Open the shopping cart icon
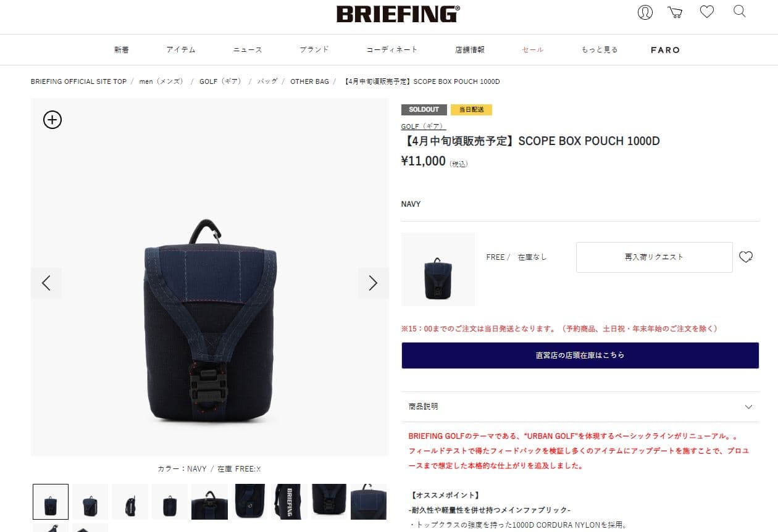 pyautogui.click(x=675, y=12)
